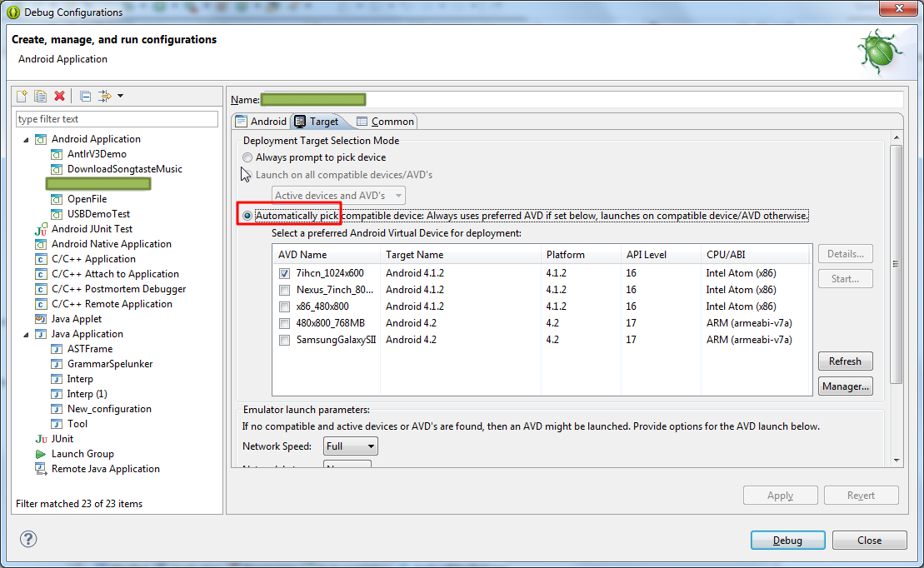
Task: Sort table by AVD Name column header
Action: (x=327, y=255)
